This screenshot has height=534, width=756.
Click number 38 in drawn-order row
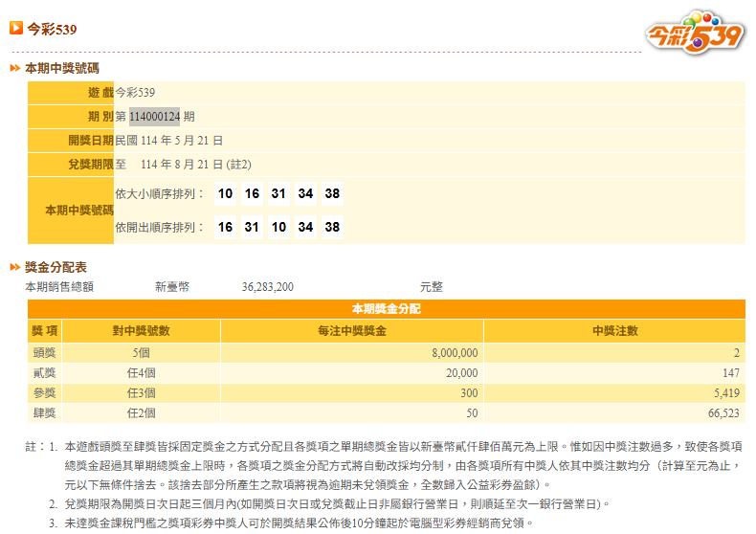[332, 227]
